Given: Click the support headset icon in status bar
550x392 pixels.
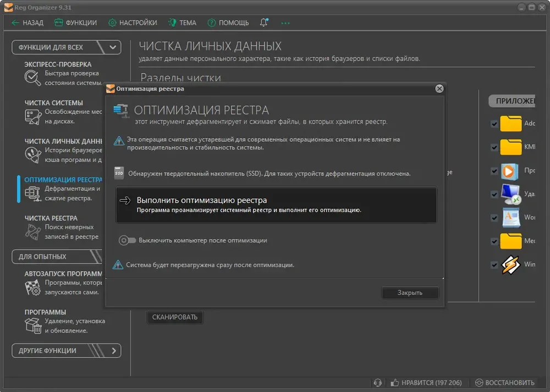Looking at the screenshot, I should 377,383.
